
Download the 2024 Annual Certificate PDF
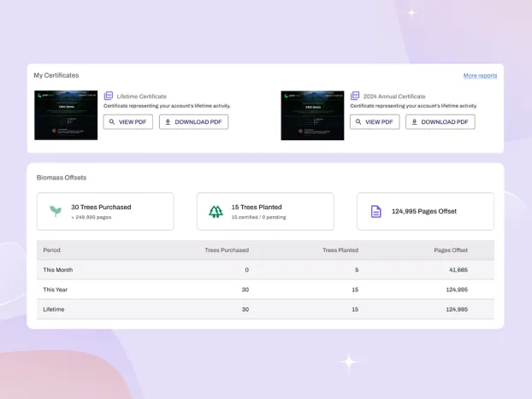[440, 122]
